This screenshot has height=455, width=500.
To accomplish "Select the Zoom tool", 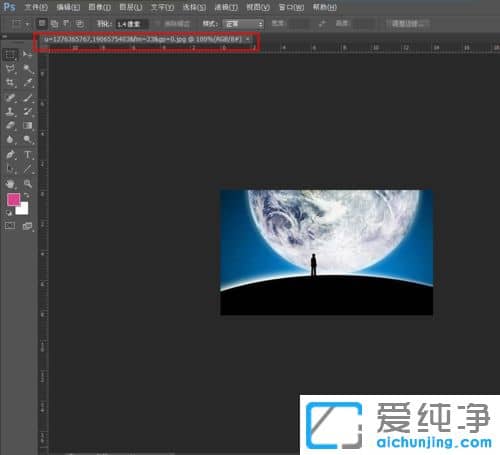I will point(28,184).
